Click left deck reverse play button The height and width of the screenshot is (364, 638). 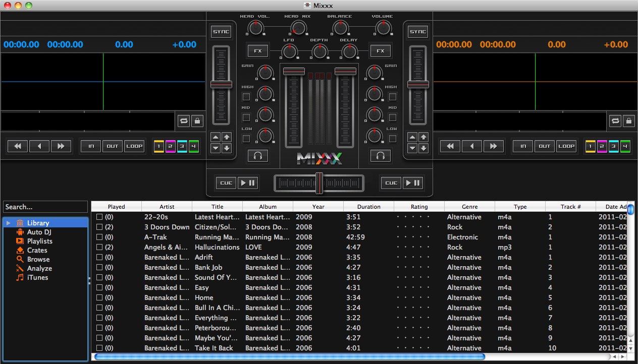(x=39, y=146)
